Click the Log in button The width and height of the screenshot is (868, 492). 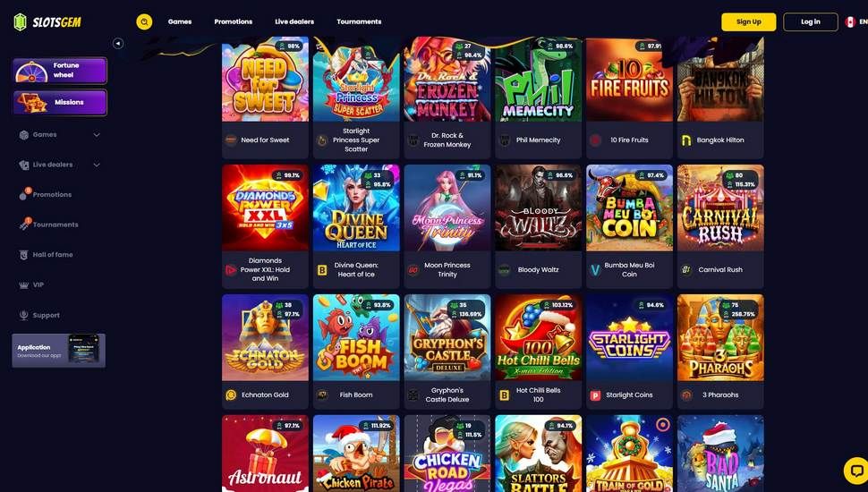coord(811,21)
